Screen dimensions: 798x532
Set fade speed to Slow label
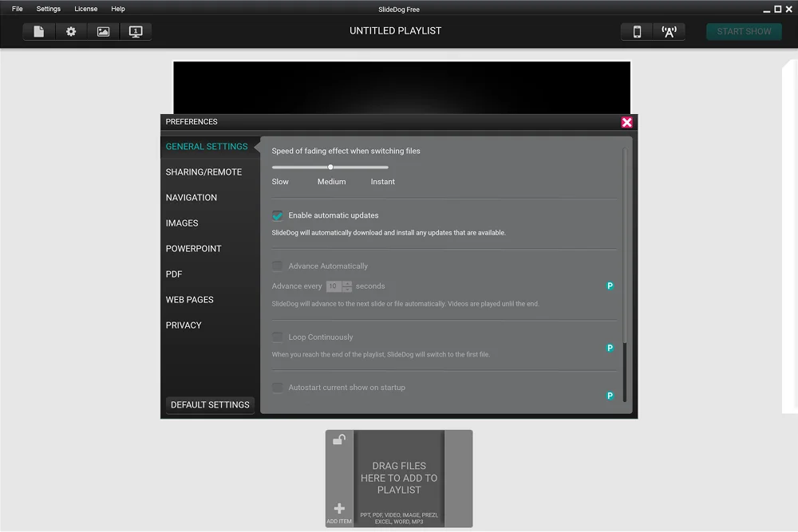280,182
